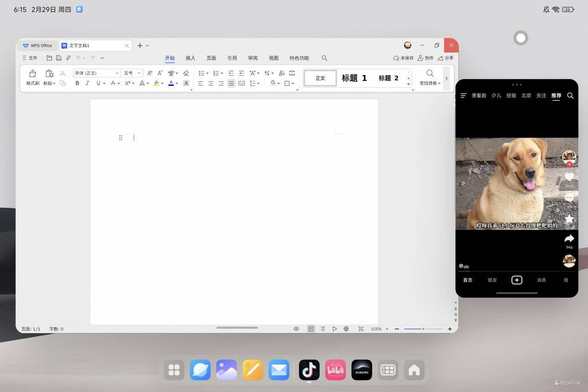Expand the 100% zoom level dropdown

[379, 329]
